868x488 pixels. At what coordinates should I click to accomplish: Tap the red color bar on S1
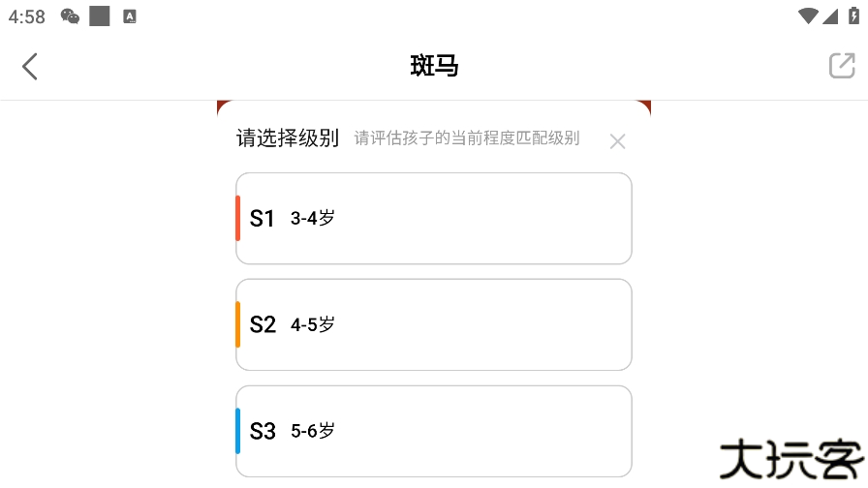pyautogui.click(x=238, y=218)
